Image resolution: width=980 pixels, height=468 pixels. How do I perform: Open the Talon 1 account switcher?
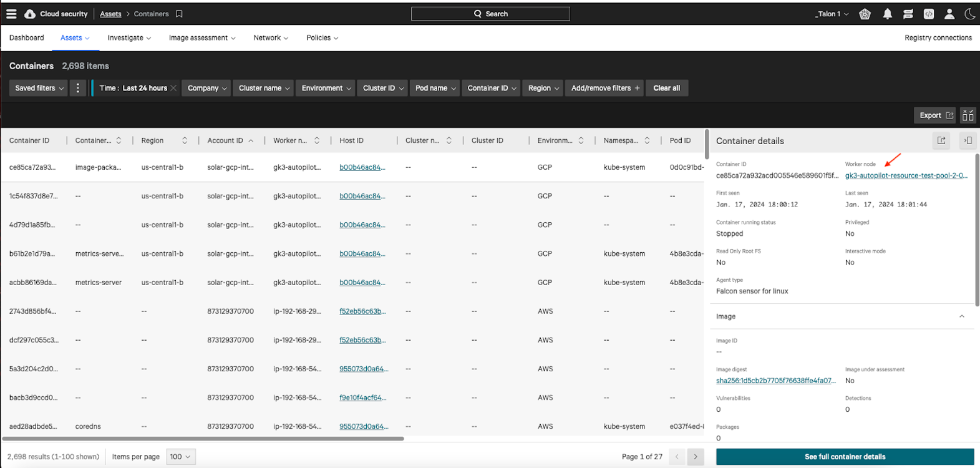(x=832, y=14)
